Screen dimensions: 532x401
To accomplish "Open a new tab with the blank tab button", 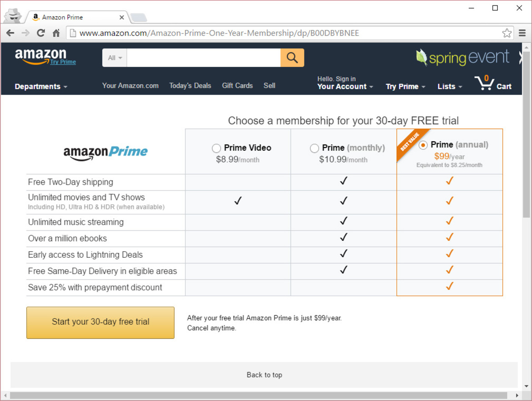I will click(138, 17).
